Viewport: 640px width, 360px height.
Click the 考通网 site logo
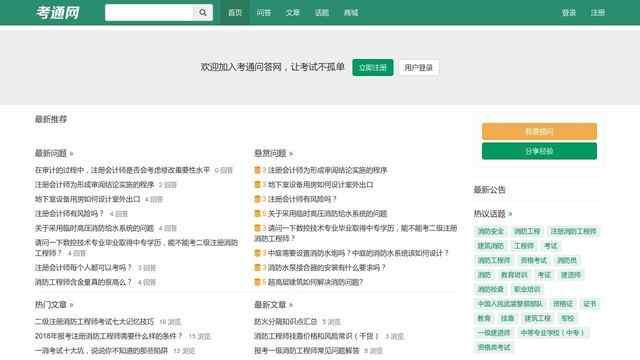tap(58, 13)
